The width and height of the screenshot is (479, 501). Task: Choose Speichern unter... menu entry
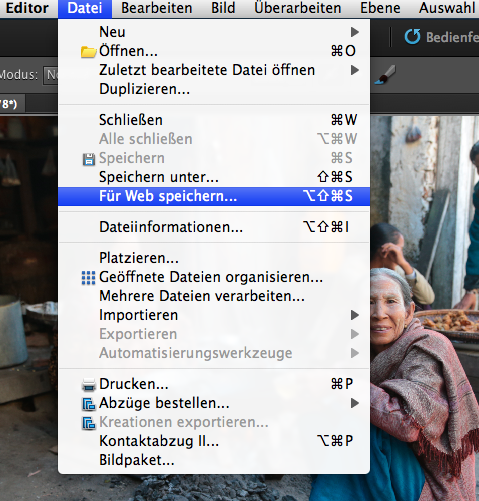point(214,177)
